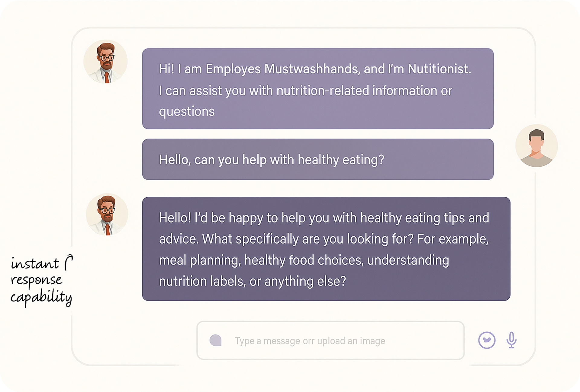Screen dimensions: 580x392
Task: Click the user's faceless profile avatar
Action: [536, 146]
